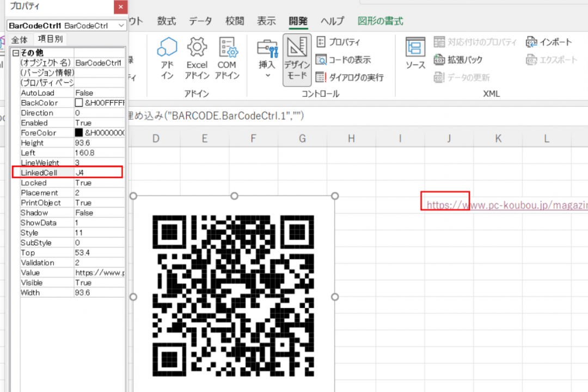This screenshot has height=392, width=588.
Task: Click データの更新 refresh data
Action: [x=462, y=77]
